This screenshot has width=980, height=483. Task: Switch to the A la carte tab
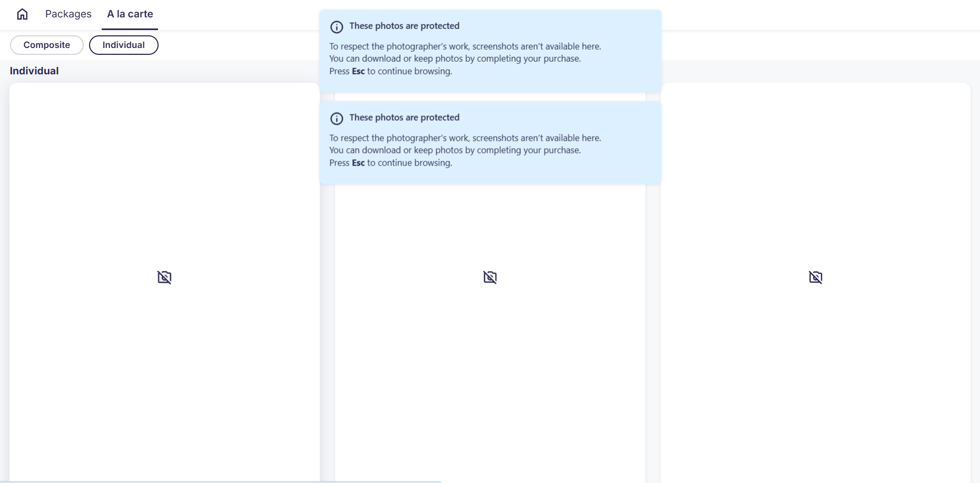pyautogui.click(x=130, y=14)
